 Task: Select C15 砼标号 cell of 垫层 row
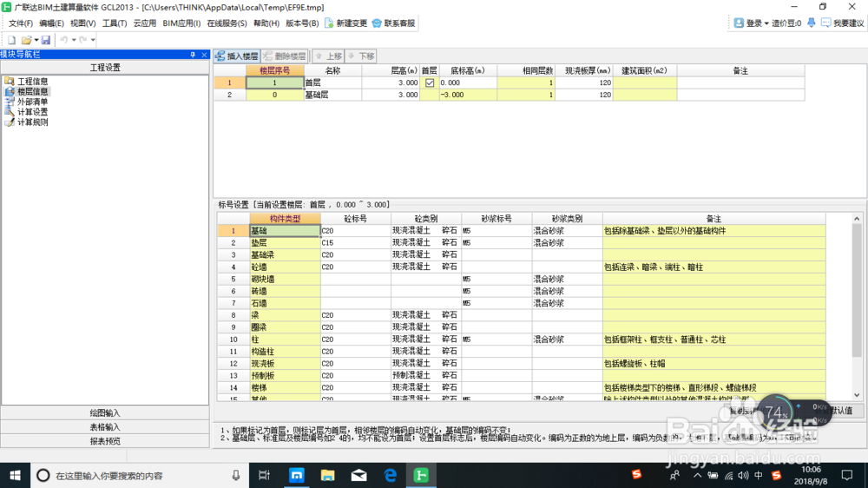pyautogui.click(x=355, y=242)
